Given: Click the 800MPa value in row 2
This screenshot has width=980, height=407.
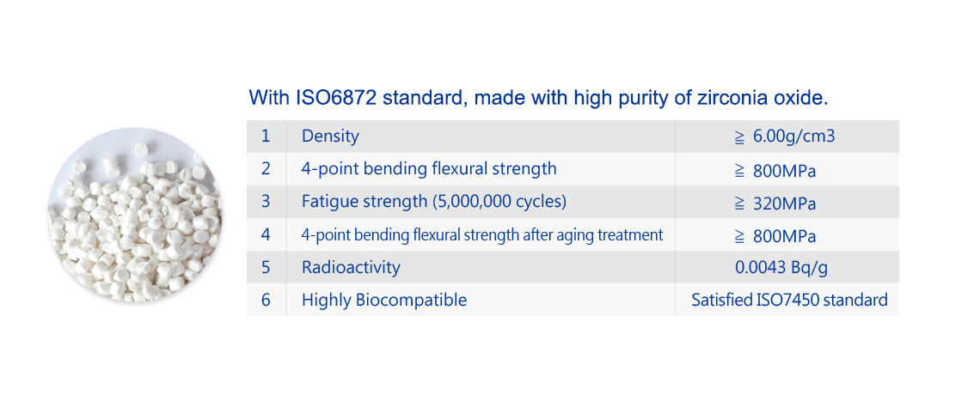Looking at the screenshot, I should click(775, 171).
